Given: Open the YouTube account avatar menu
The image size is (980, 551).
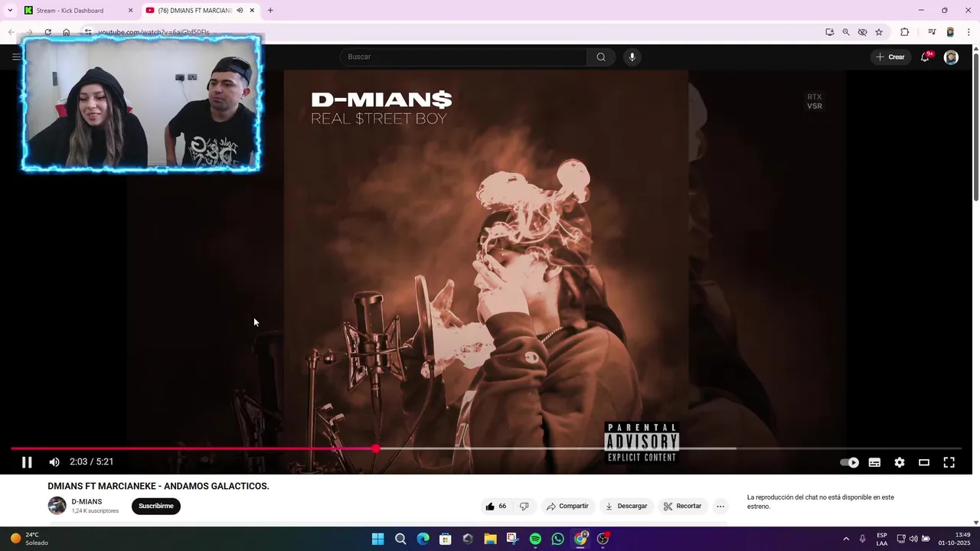Looking at the screenshot, I should [x=951, y=57].
